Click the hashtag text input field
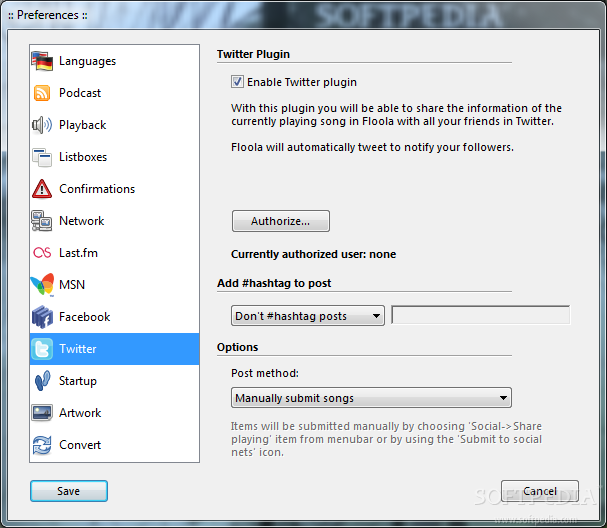The height and width of the screenshot is (528, 607). [x=480, y=315]
